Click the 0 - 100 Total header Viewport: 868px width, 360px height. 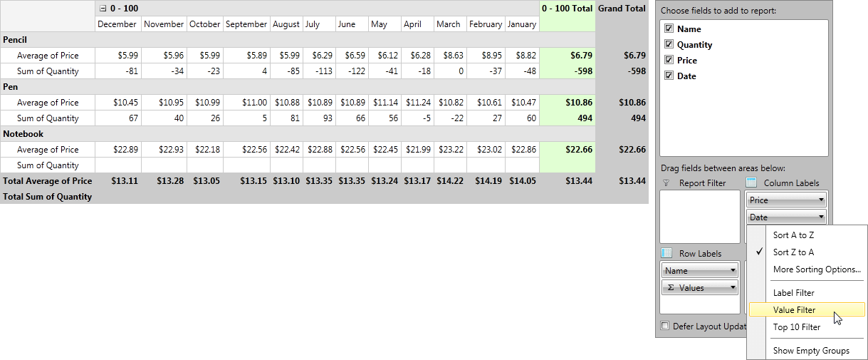(568, 9)
